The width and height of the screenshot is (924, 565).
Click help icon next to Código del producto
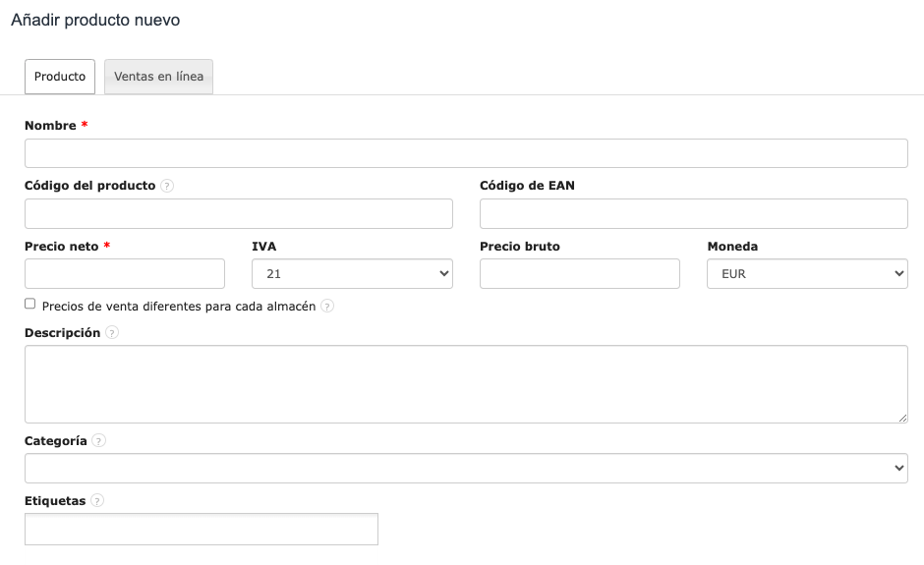[167, 186]
